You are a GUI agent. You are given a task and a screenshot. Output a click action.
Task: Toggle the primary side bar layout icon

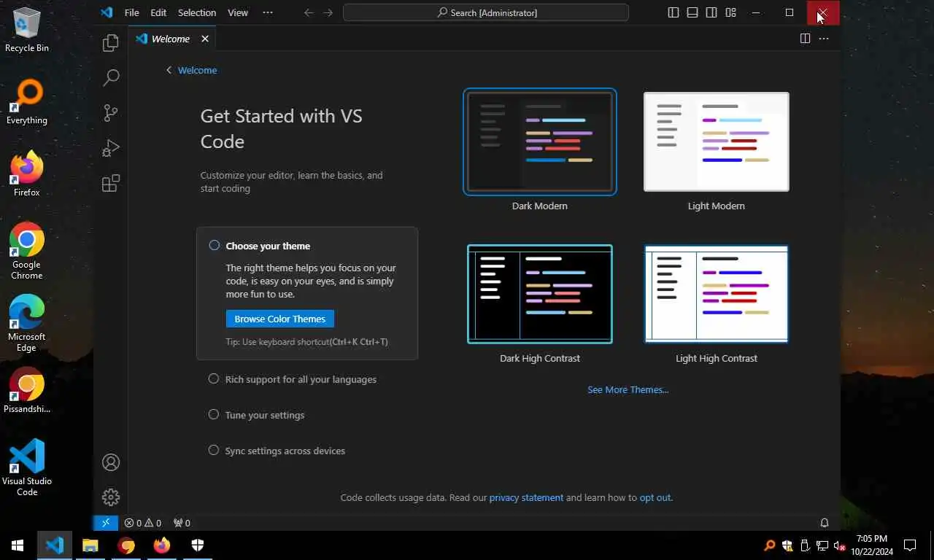click(x=674, y=12)
